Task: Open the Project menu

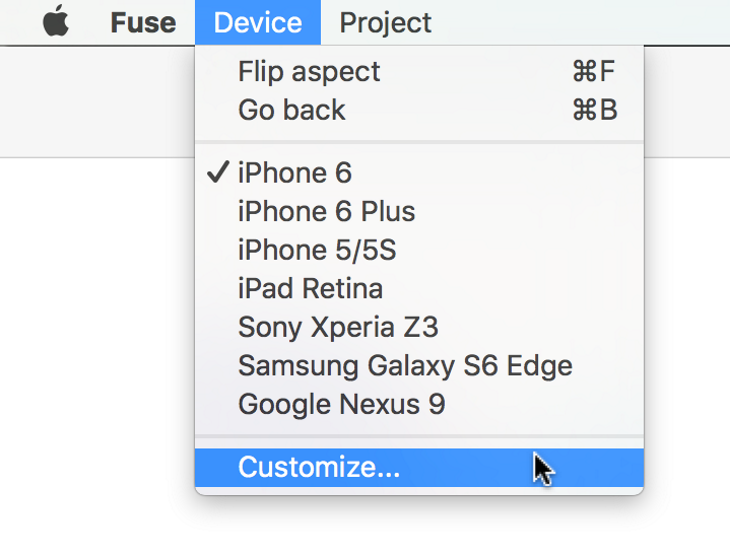Action: pos(385,22)
